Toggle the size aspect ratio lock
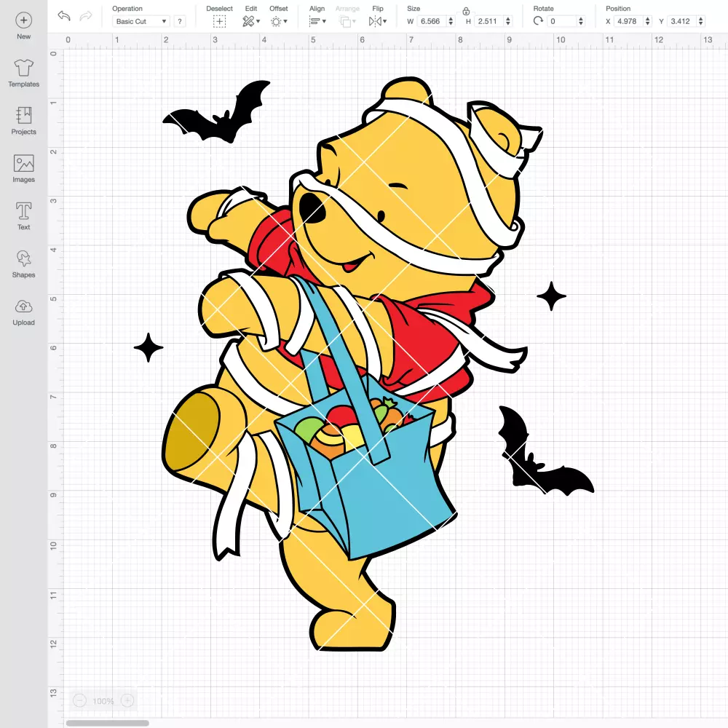The image size is (728, 728). pos(466,11)
